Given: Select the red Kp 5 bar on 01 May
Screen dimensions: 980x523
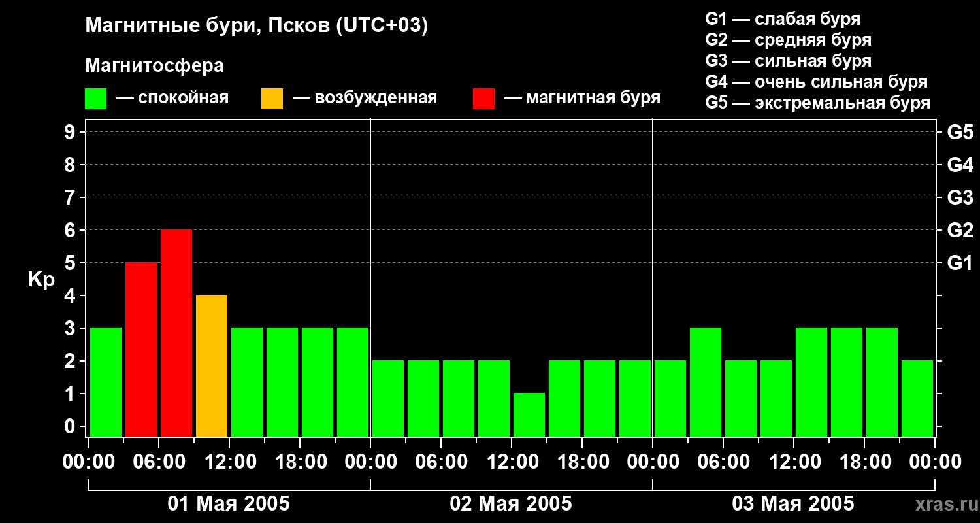Looking at the screenshot, I should (x=141, y=349).
